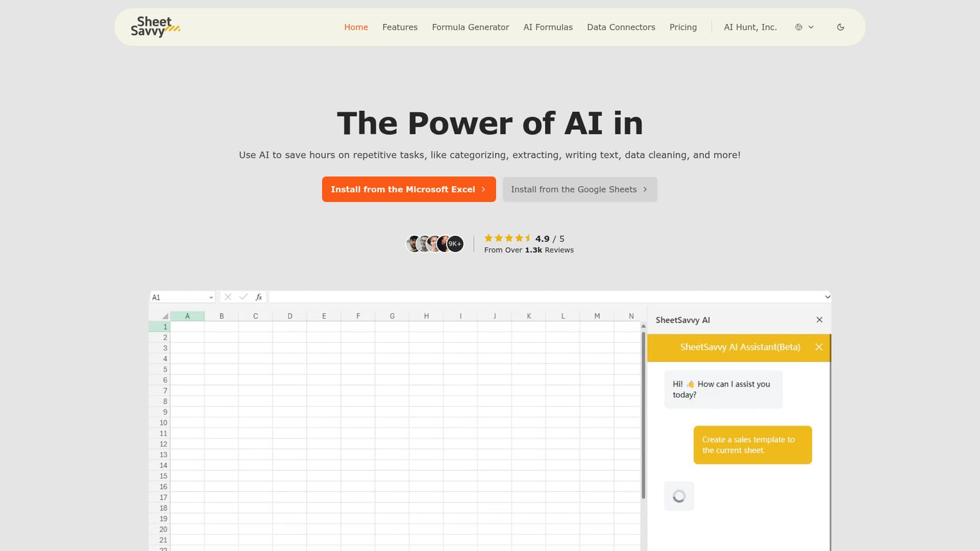
Task: Open the Features nav item
Action: coord(400,27)
